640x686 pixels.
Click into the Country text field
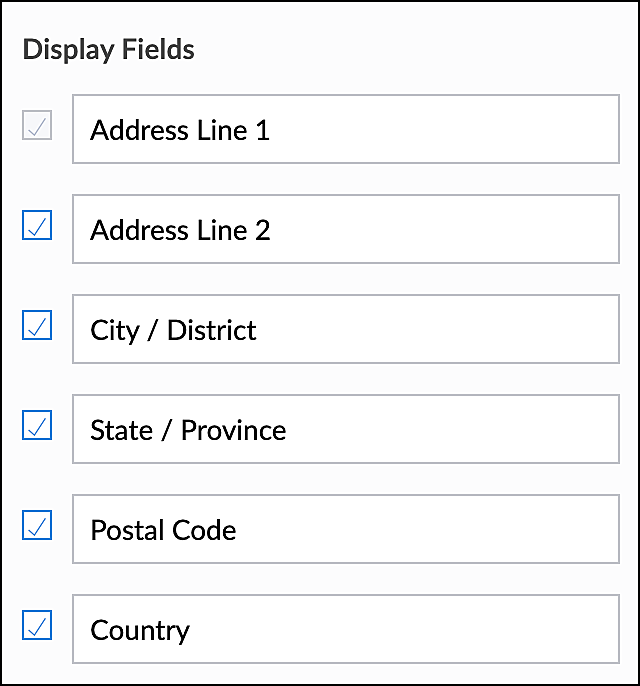pos(345,629)
